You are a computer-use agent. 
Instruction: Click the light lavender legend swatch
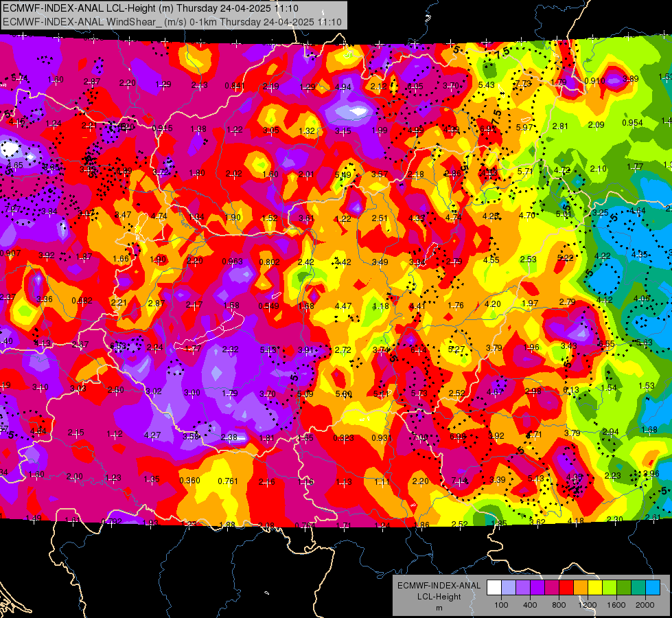[509, 588]
